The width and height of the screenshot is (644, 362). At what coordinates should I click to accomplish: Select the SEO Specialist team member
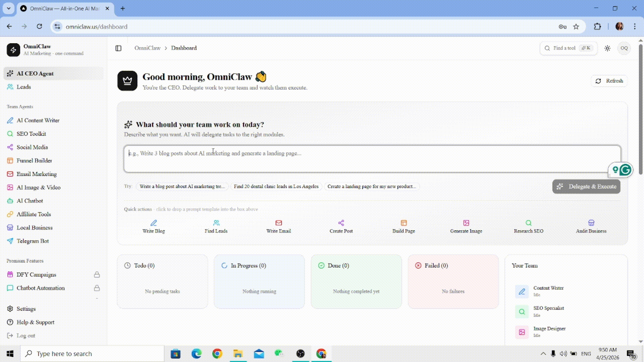(566, 311)
